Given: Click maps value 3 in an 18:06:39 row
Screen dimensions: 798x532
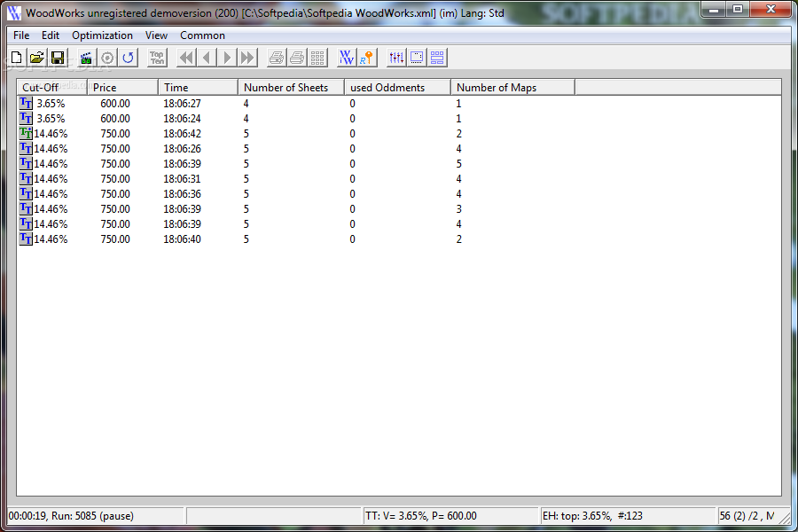Looking at the screenshot, I should pos(458,208).
